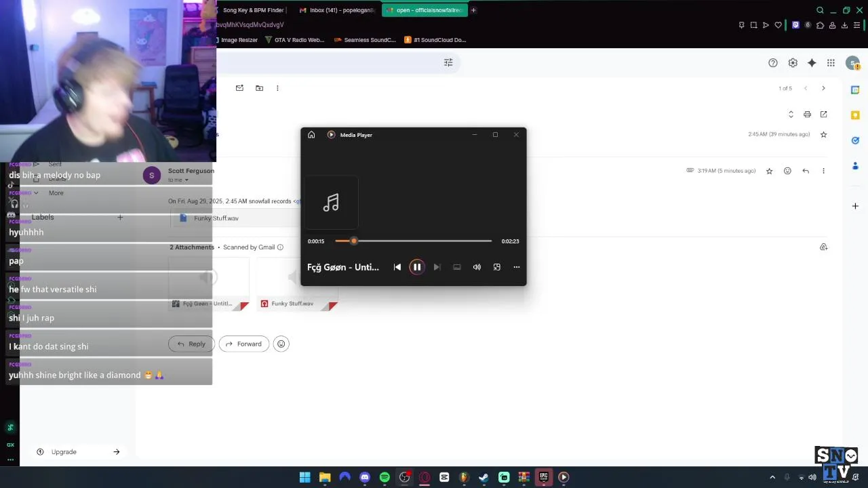Star the 2:45 AM message
The image size is (868, 488).
click(824, 134)
